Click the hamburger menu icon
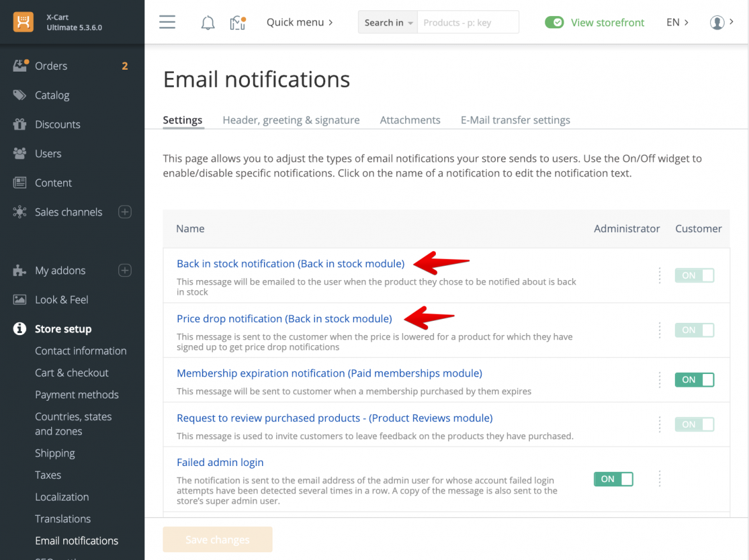This screenshot has width=749, height=560. [167, 22]
